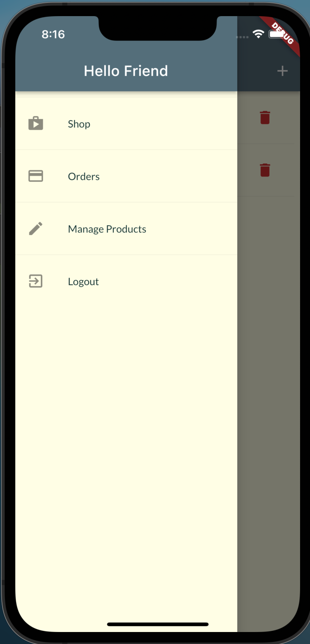
Task: Open the Orders menu entry
Action: [x=126, y=176]
